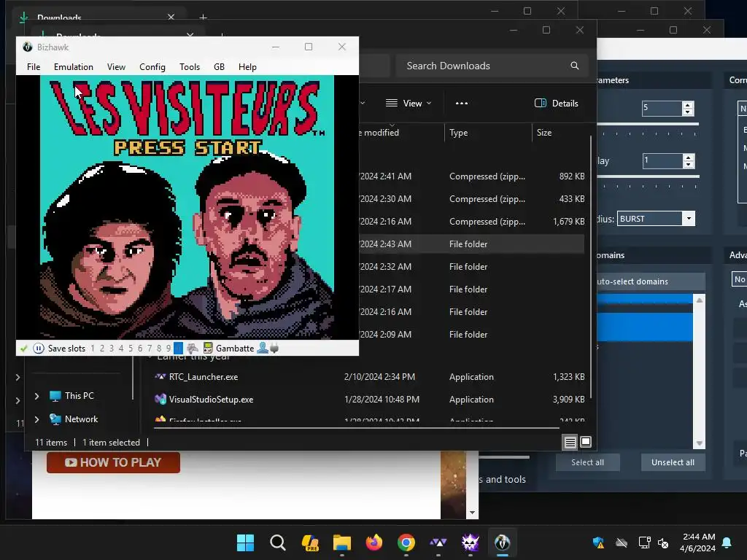Open the purple spiky-face taskbar icon
The height and width of the screenshot is (560, 747).
click(x=471, y=542)
